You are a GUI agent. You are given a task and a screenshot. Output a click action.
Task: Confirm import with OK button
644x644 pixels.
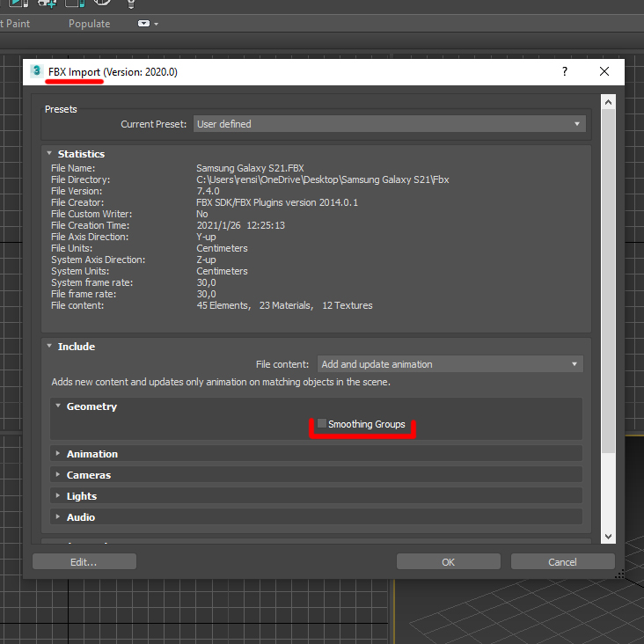coord(449,561)
